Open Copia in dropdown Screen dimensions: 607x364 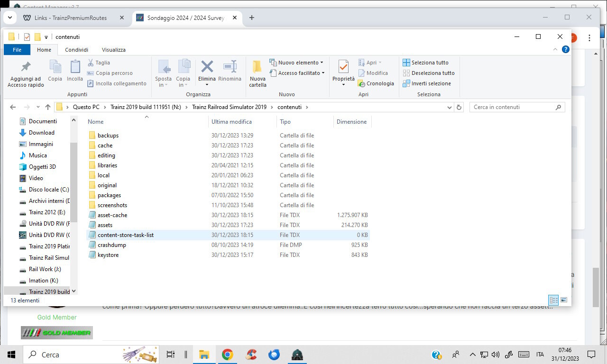coord(183,73)
